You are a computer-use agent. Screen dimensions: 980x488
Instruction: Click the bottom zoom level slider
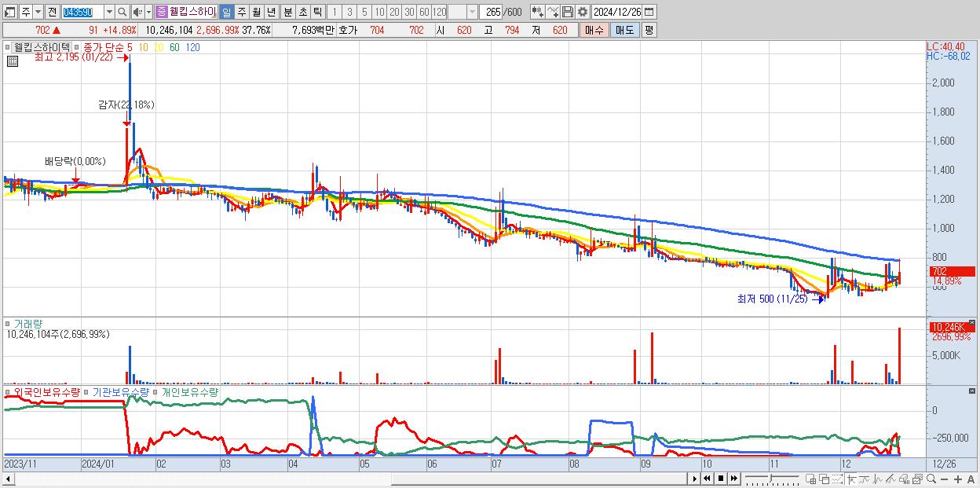coord(772,479)
